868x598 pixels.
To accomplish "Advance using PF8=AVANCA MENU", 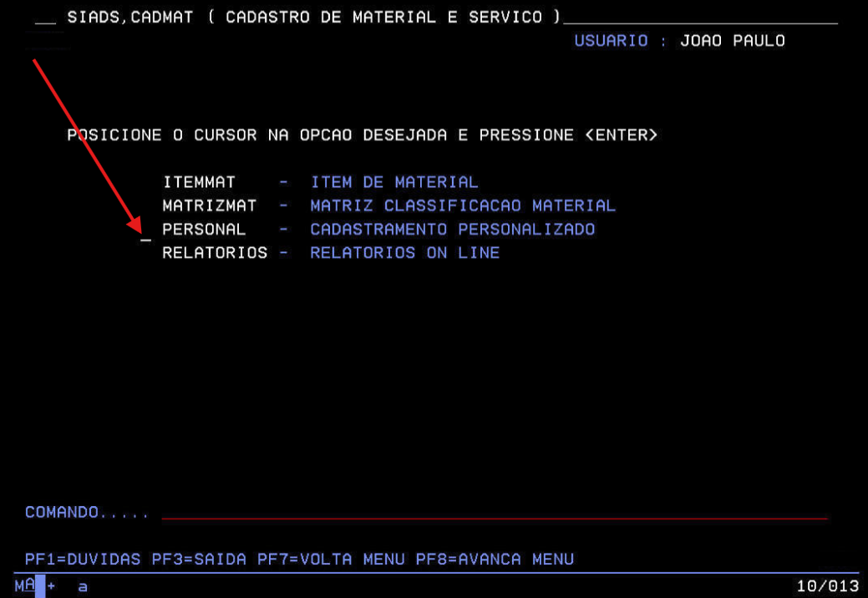I will click(495, 559).
